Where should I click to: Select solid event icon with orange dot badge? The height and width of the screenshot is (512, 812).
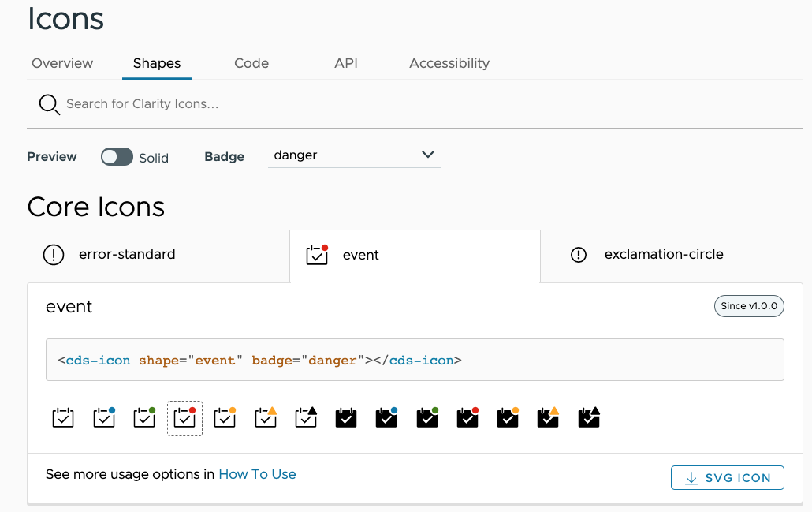pyautogui.click(x=508, y=417)
